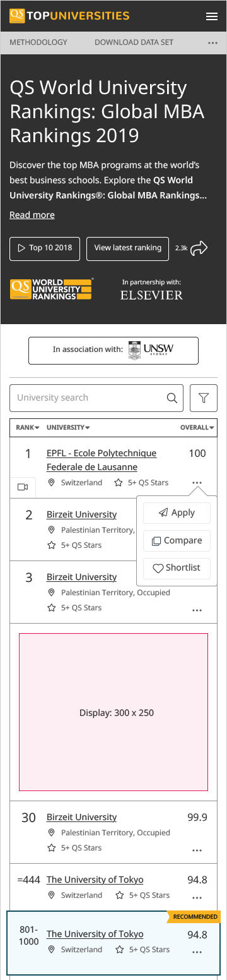Open the METHODOLOGY tab
The width and height of the screenshot is (227, 980).
(x=38, y=42)
